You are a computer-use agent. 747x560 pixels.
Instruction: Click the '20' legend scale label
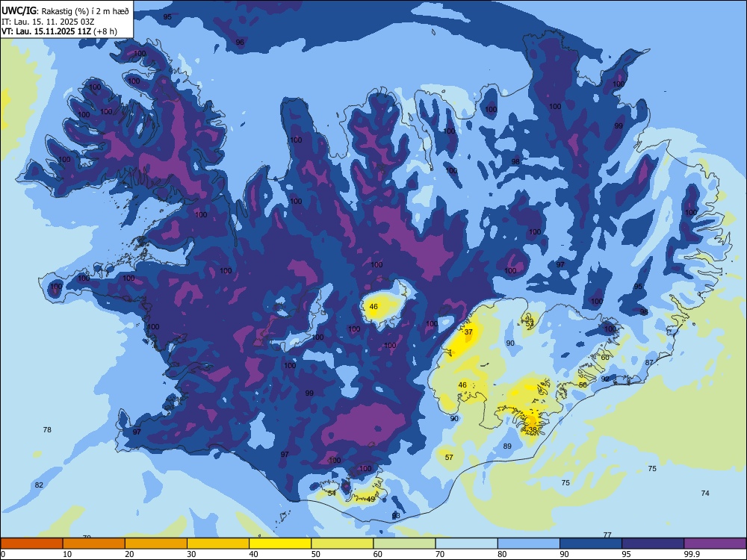pyautogui.click(x=129, y=554)
